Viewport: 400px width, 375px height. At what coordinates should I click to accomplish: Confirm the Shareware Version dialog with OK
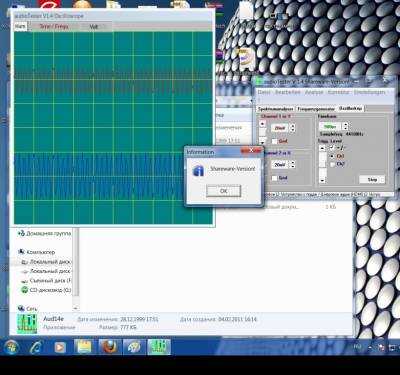click(223, 191)
